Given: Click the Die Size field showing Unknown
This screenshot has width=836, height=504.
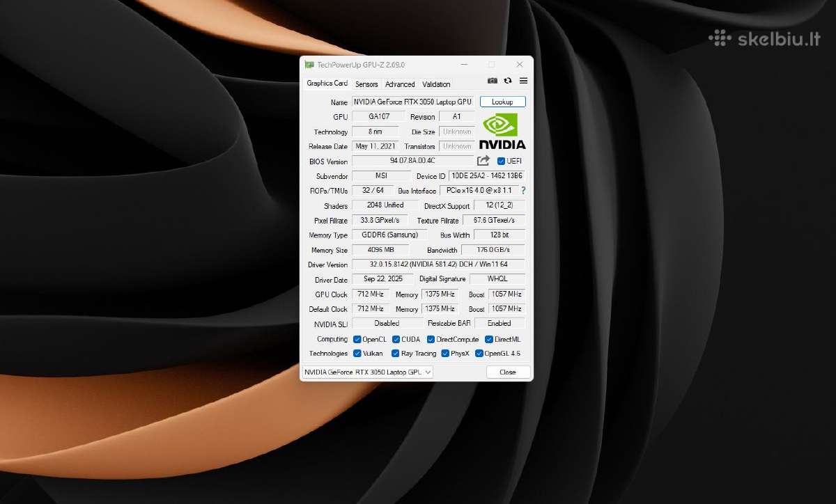Looking at the screenshot, I should click(x=457, y=132).
